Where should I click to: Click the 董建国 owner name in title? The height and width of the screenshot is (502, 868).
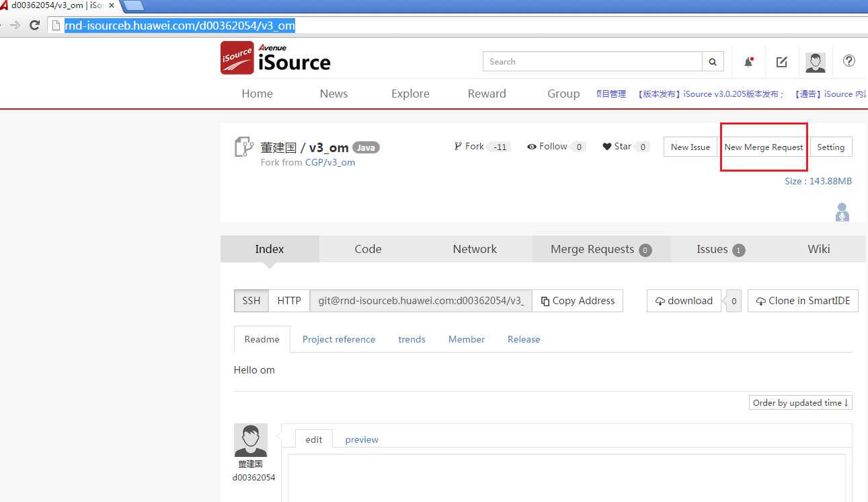point(278,147)
